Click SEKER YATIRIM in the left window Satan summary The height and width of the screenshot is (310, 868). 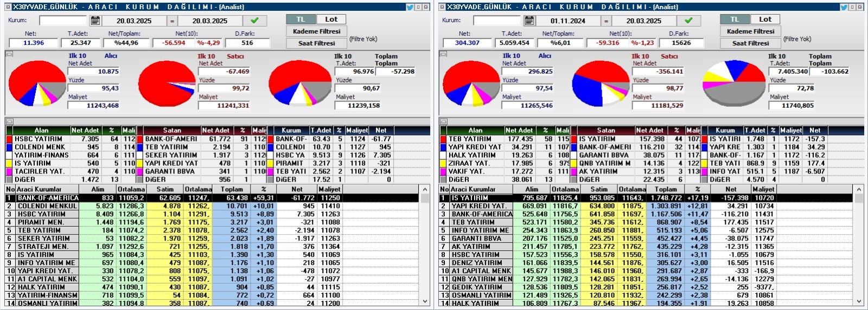(171, 156)
